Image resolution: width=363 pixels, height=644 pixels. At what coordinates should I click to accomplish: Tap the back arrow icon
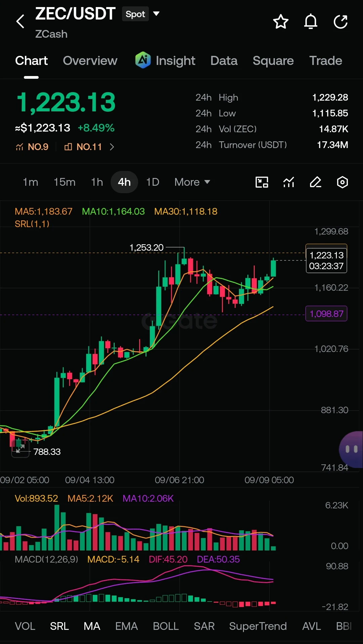[x=20, y=22]
